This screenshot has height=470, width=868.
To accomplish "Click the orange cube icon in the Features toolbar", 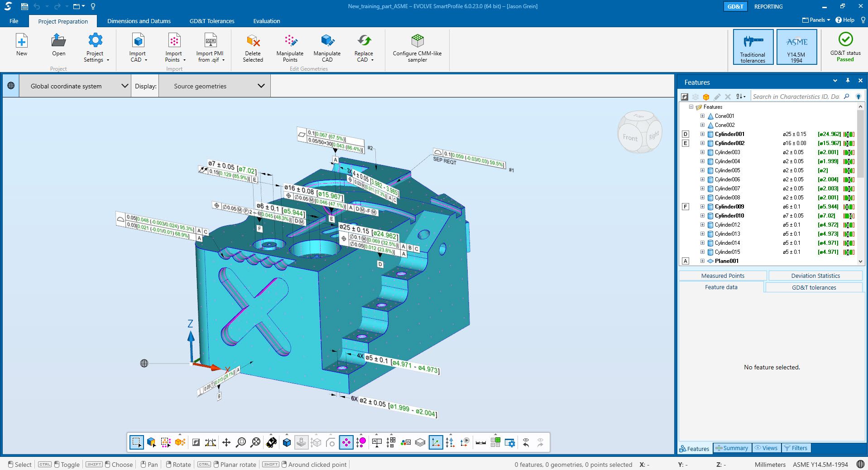I will 706,97.
